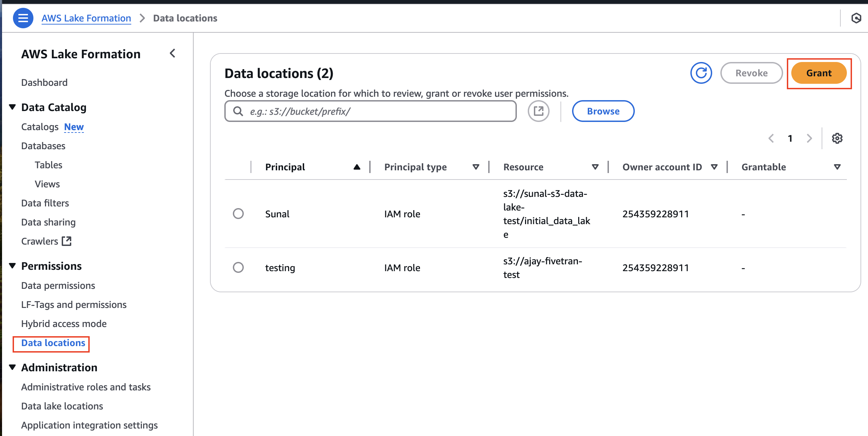Screen dimensions: 868x436
Task: Open table preferences gear icon
Action: click(x=837, y=138)
